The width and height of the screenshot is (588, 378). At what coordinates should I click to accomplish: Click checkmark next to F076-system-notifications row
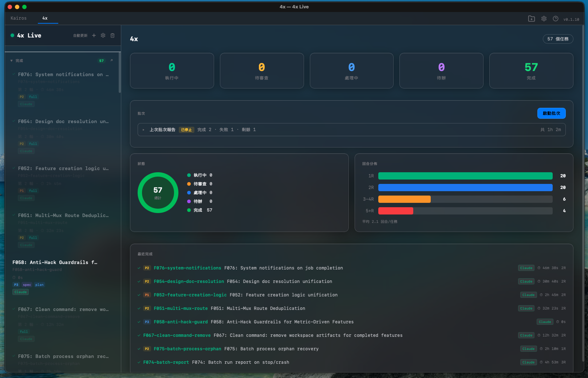point(139,268)
